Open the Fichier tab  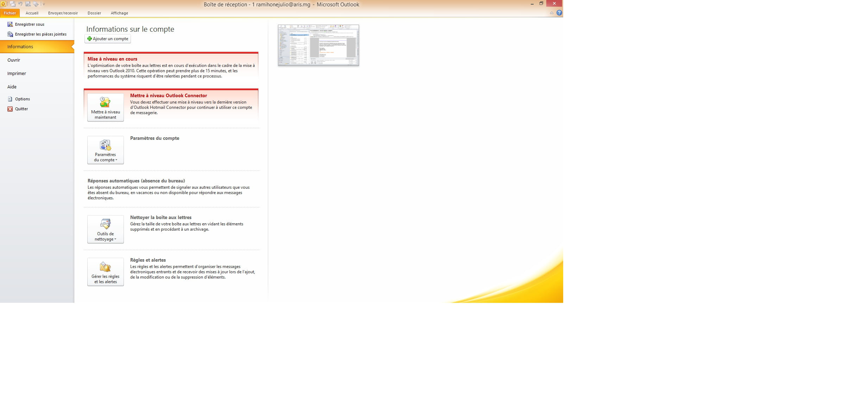point(10,13)
